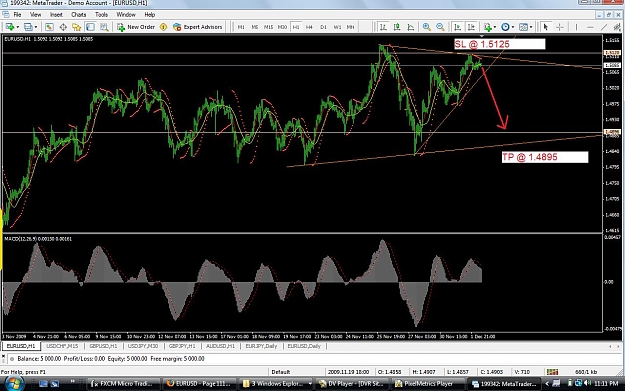Open the FXCM Micro Trading taskbar button
This screenshot has width=625, height=391.
[123, 383]
